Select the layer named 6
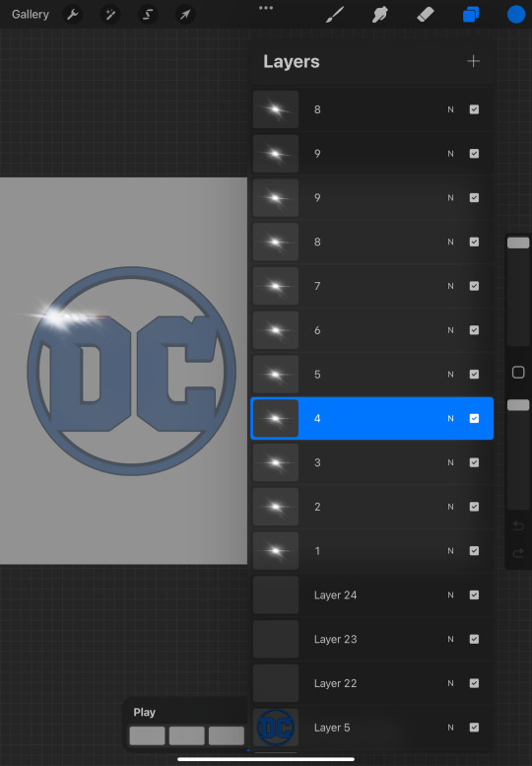Image resolution: width=532 pixels, height=766 pixels. [372, 330]
